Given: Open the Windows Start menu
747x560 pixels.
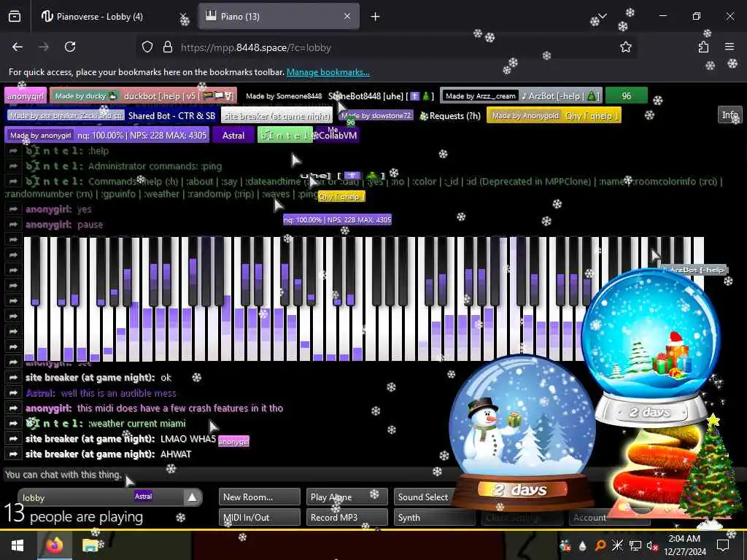Looking at the screenshot, I should [18, 545].
